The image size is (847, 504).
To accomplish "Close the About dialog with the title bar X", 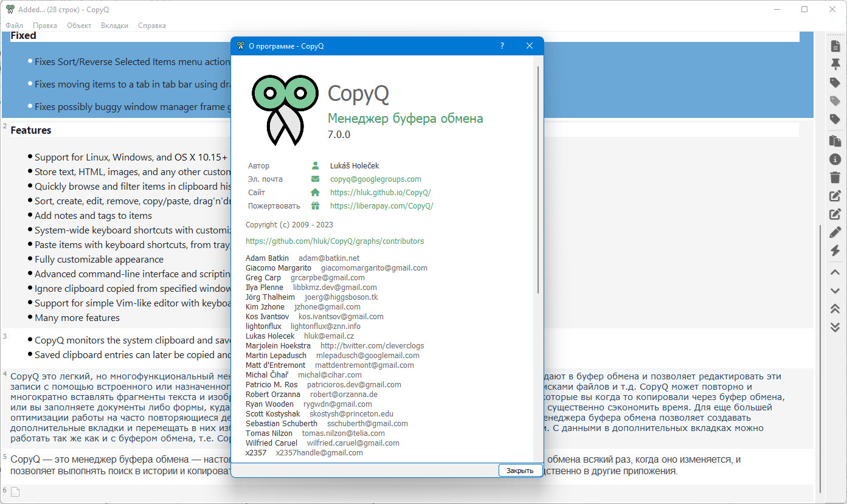I will [x=529, y=46].
